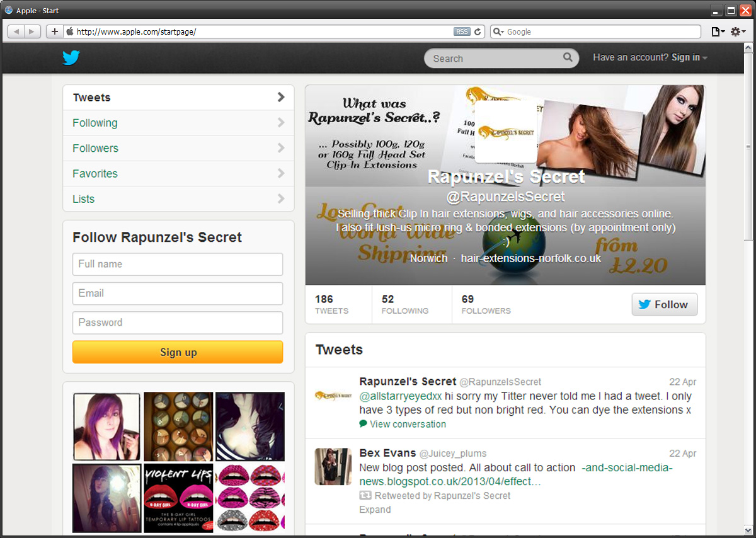Click into the Email field

pyautogui.click(x=178, y=293)
